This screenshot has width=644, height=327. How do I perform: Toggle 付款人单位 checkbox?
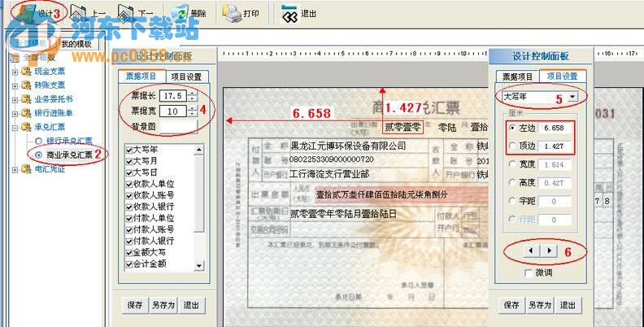tap(129, 219)
